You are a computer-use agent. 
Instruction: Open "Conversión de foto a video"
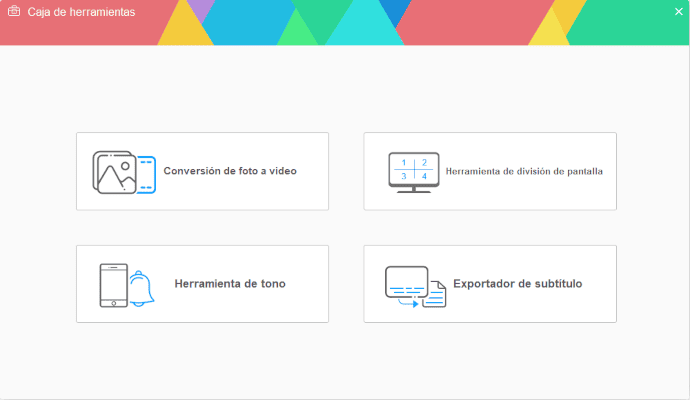[202, 171]
